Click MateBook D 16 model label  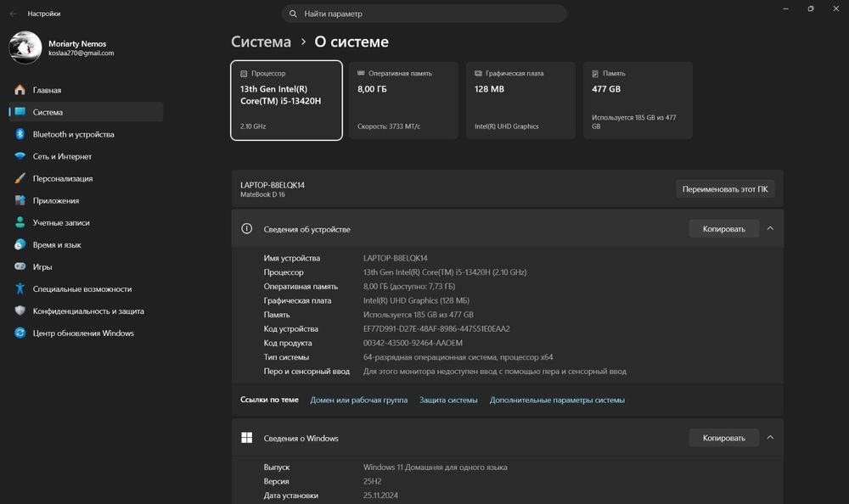pyautogui.click(x=262, y=195)
